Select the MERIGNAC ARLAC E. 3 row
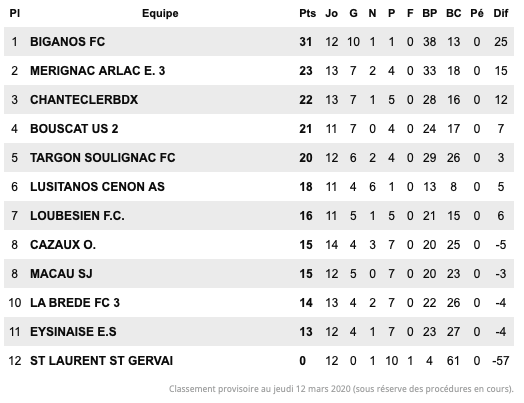The height and width of the screenshot is (403, 524). click(x=259, y=71)
